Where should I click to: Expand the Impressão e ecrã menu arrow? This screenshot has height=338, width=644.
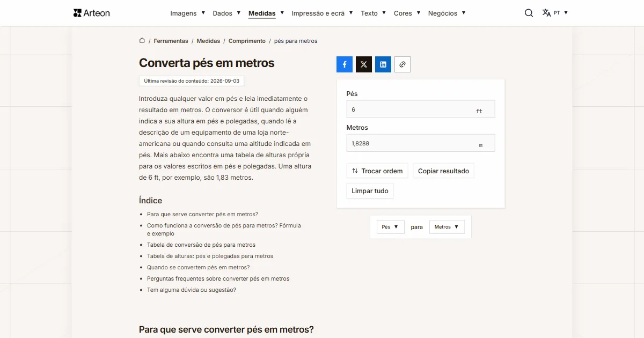351,13
